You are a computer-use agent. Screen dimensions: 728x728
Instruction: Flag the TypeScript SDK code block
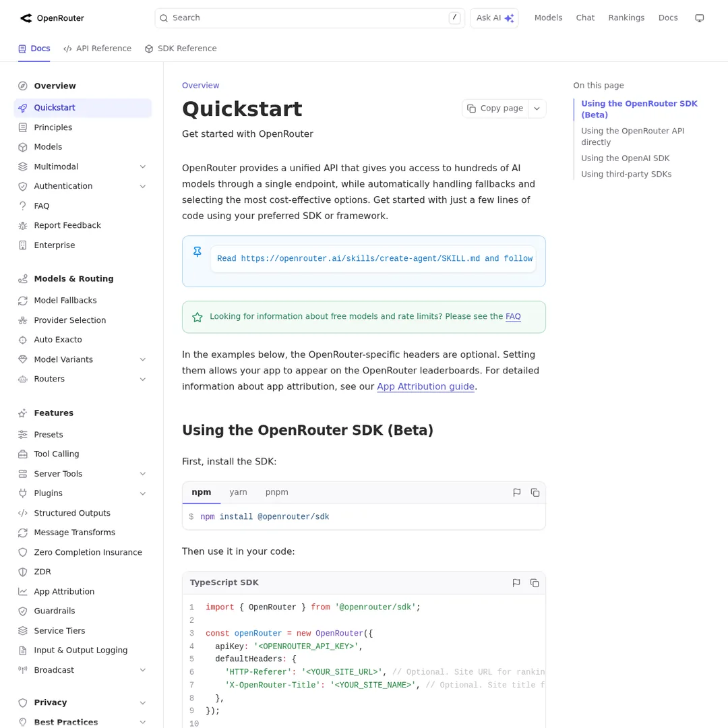(516, 582)
